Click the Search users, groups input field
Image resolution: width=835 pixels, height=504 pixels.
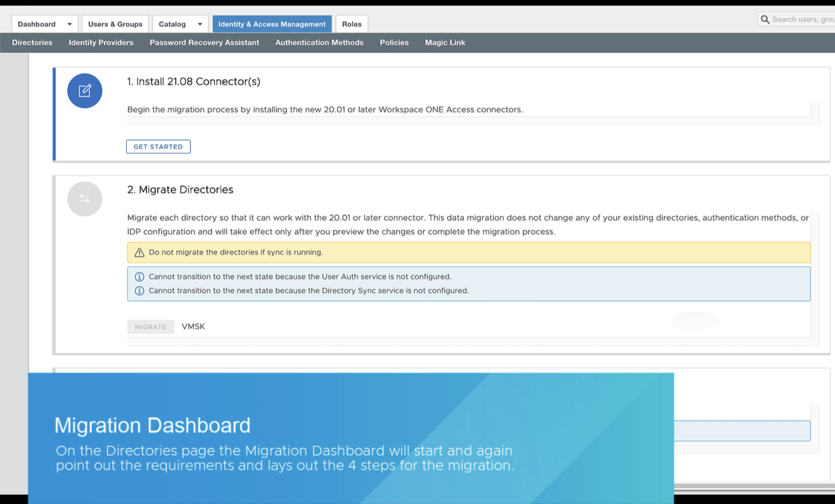pos(803,19)
